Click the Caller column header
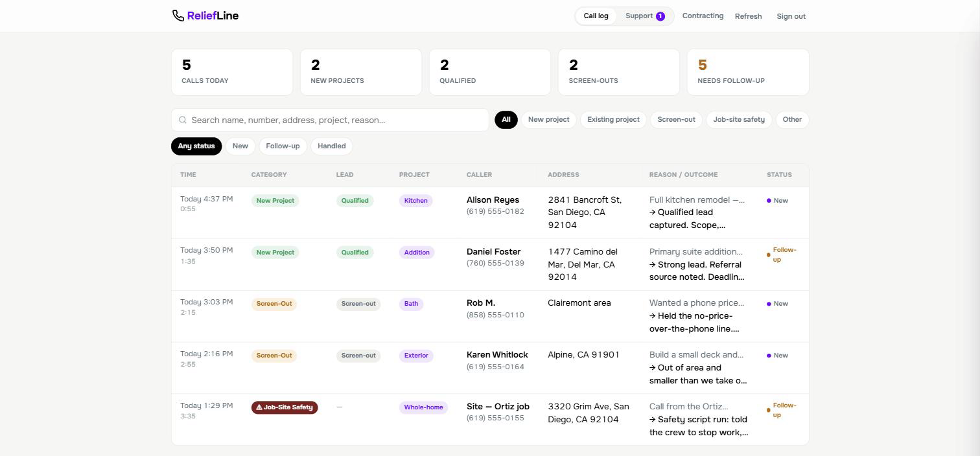 coord(479,175)
